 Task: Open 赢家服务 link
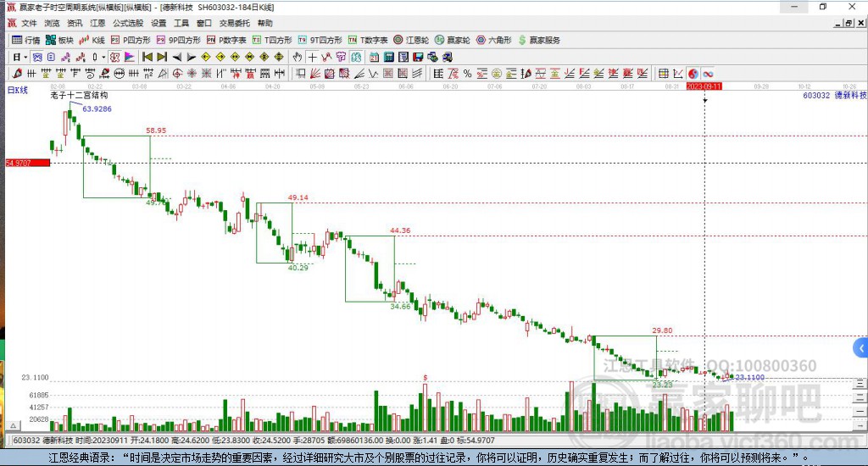[539, 40]
